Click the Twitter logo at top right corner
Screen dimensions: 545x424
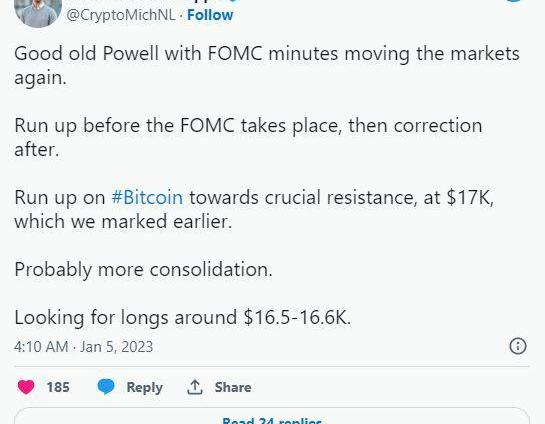514,1
